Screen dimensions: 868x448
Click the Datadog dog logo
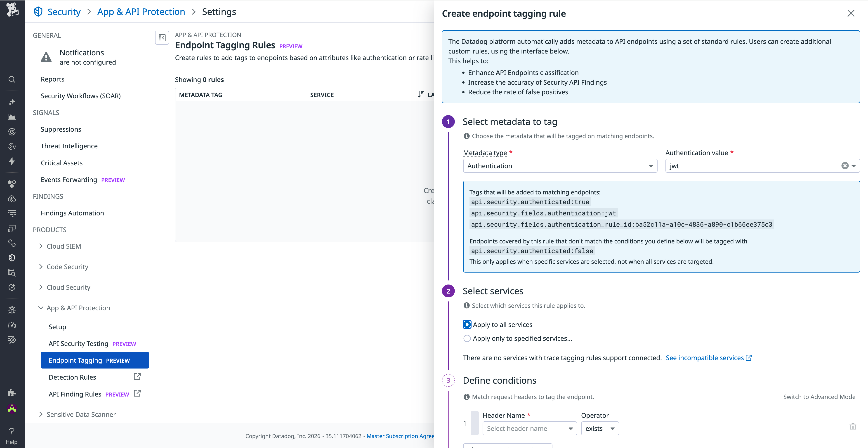[12, 10]
